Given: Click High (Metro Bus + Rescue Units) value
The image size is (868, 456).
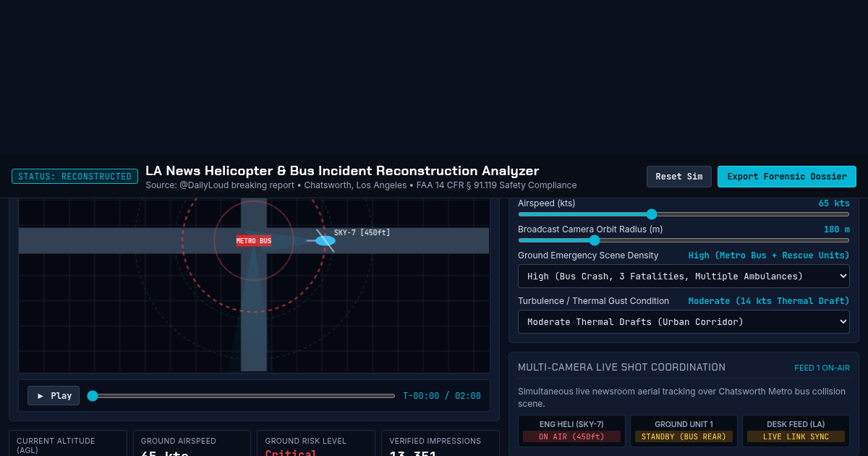Looking at the screenshot, I should (x=769, y=256).
